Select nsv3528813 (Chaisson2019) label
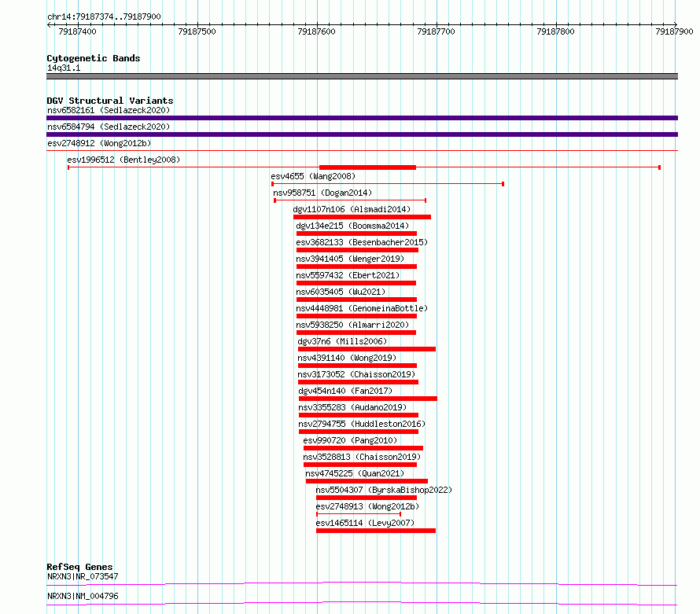Viewport: 700px width, 614px height. pyautogui.click(x=362, y=457)
